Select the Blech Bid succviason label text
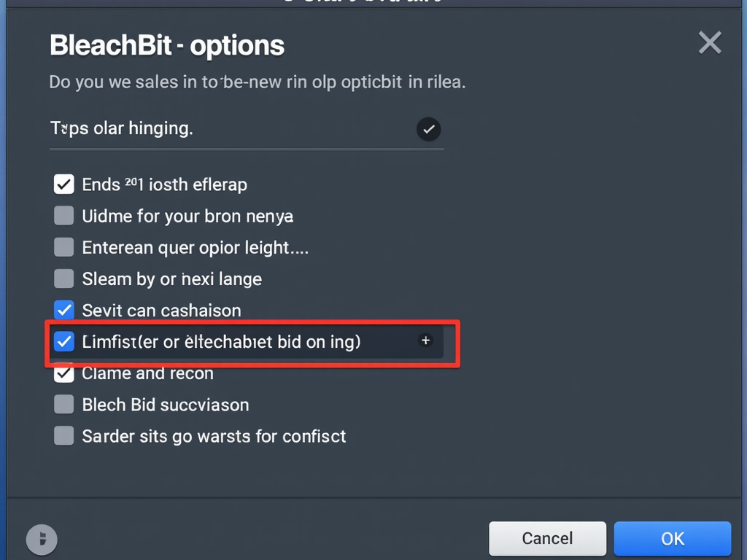The image size is (747, 560). 166,405
